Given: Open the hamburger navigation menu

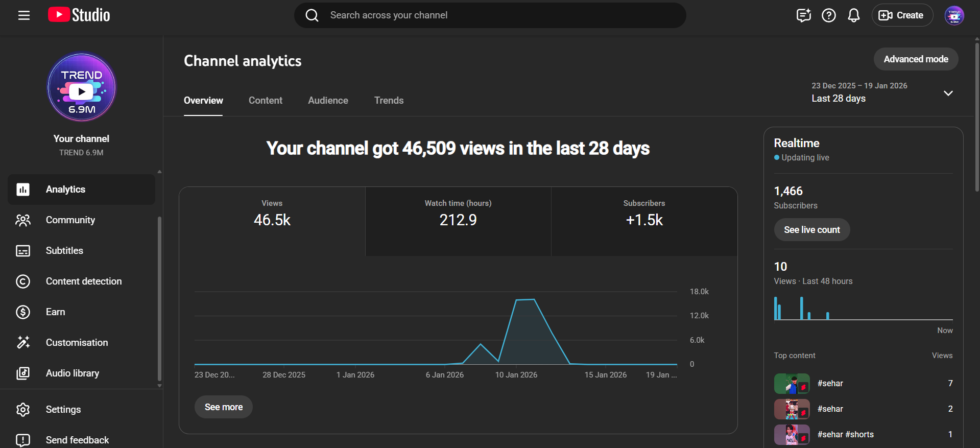Looking at the screenshot, I should click(24, 15).
